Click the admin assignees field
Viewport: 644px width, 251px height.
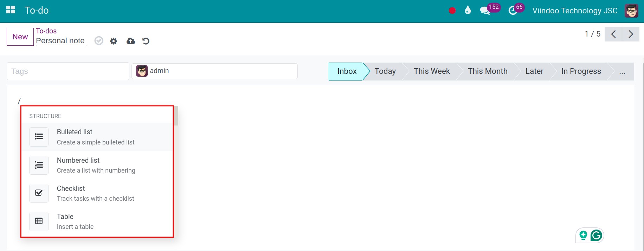point(214,71)
